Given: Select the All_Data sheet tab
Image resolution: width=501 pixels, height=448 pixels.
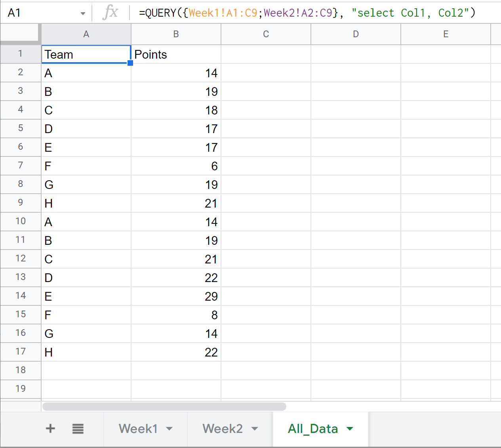Looking at the screenshot, I should (312, 429).
